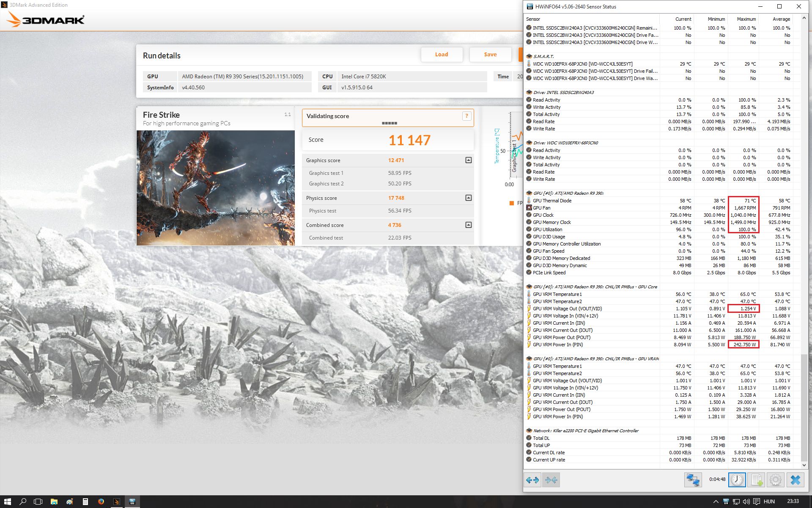Open Action Center notifications icon
The image size is (812, 508).
pyautogui.click(x=757, y=502)
